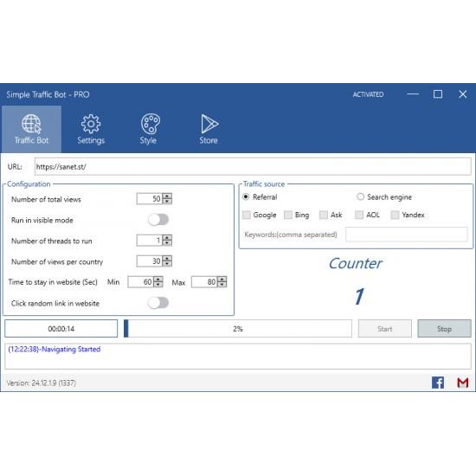Click the Start button
Screen dimensions: 476x476
pos(384,329)
